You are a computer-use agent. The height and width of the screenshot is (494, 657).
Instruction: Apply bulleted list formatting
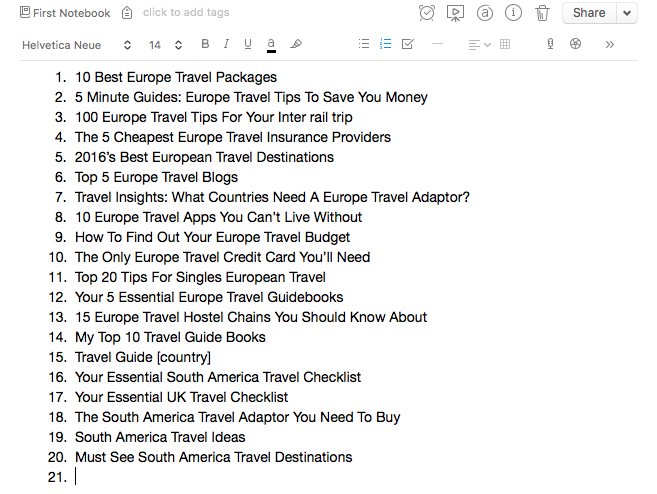pos(364,44)
